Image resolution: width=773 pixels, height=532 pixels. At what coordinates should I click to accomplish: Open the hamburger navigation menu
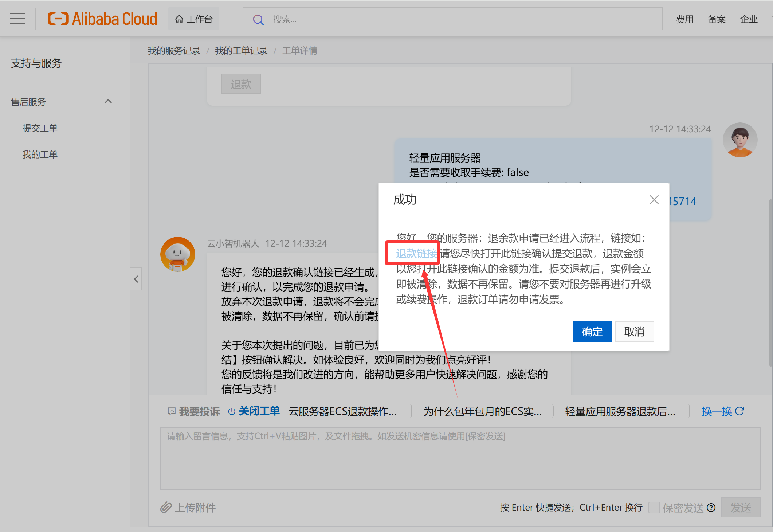click(x=17, y=19)
